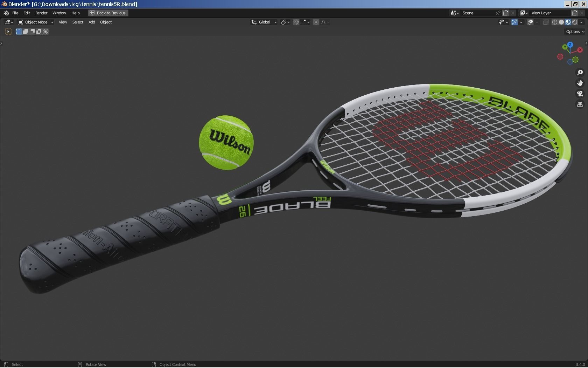
Task: Switch to Wireframe viewport shading
Action: tap(555, 22)
